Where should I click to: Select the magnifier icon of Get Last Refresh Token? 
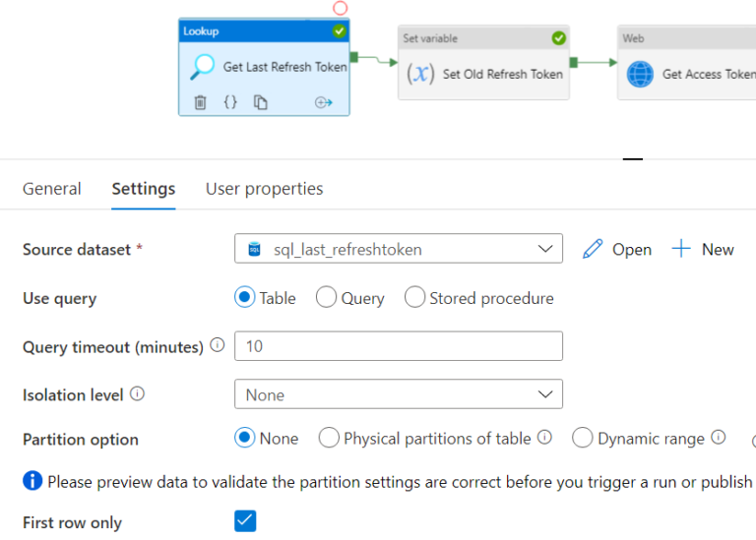pyautogui.click(x=203, y=67)
